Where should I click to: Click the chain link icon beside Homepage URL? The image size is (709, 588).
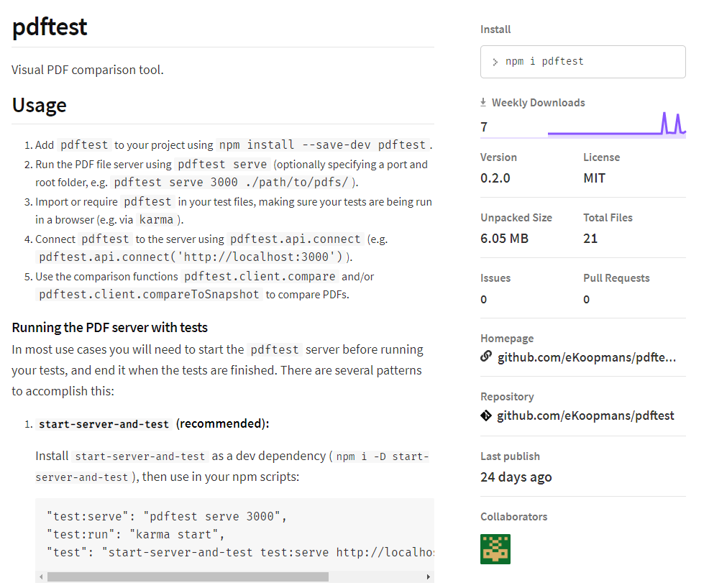(x=486, y=356)
